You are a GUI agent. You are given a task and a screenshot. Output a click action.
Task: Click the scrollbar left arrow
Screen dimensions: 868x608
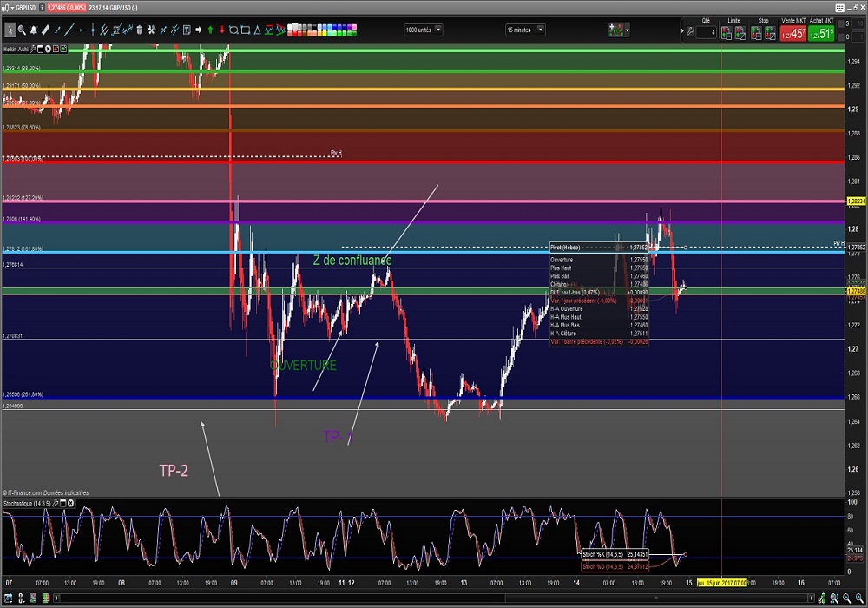pyautogui.click(x=57, y=598)
